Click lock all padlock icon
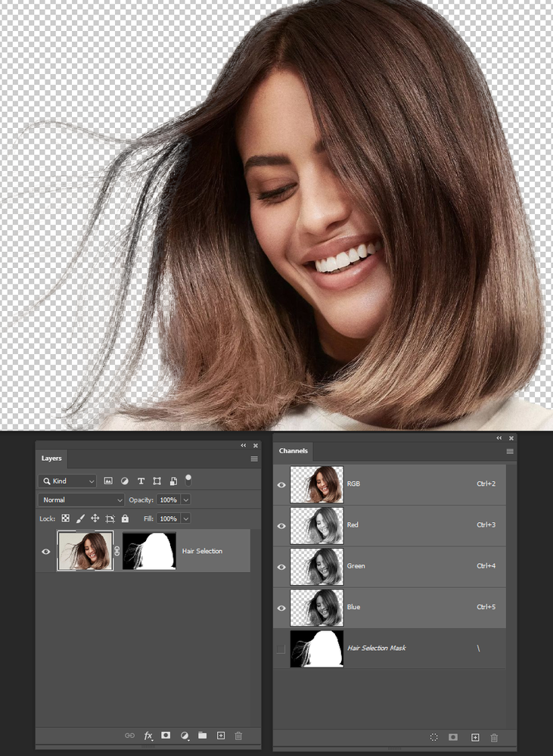This screenshot has width=553, height=756. [x=125, y=518]
